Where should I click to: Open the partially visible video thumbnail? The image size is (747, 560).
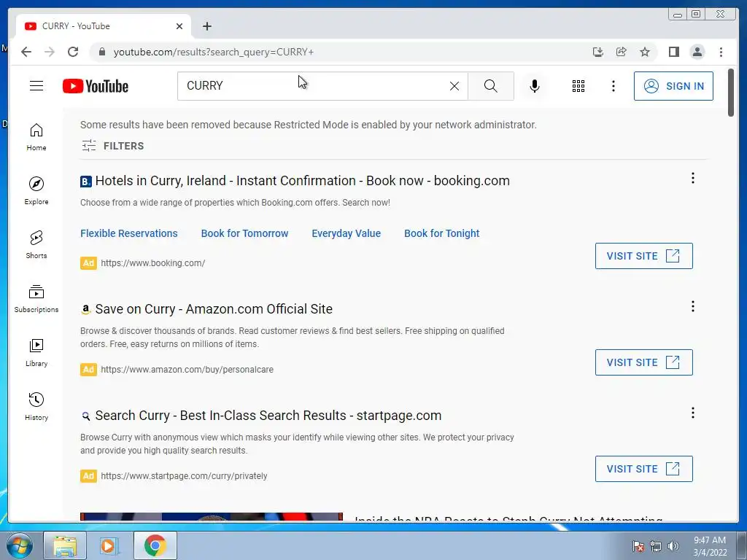tap(212, 517)
